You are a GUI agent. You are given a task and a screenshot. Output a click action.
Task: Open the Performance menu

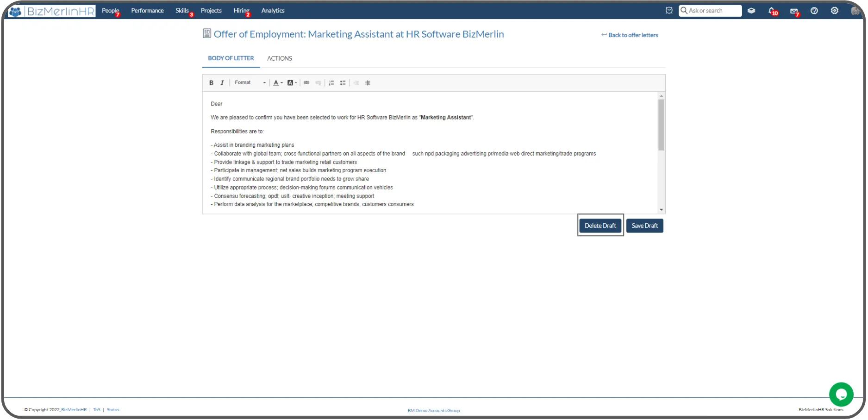point(147,11)
